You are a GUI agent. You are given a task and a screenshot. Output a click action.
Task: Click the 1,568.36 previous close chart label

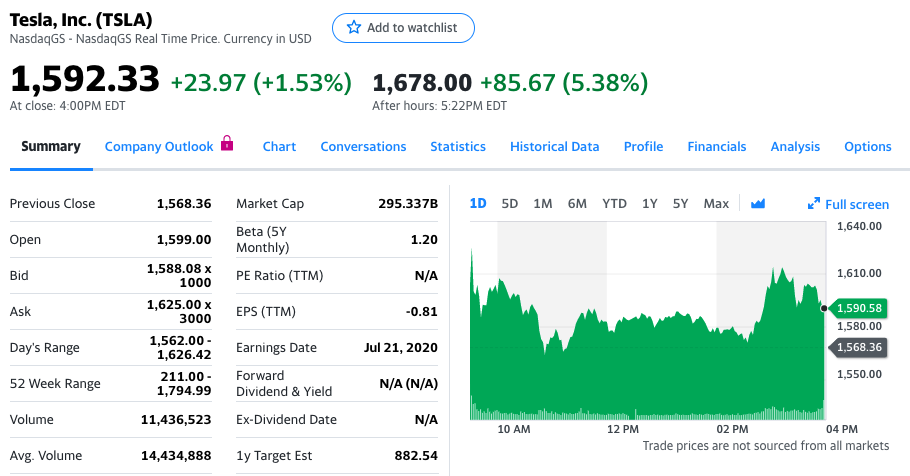pos(857,347)
